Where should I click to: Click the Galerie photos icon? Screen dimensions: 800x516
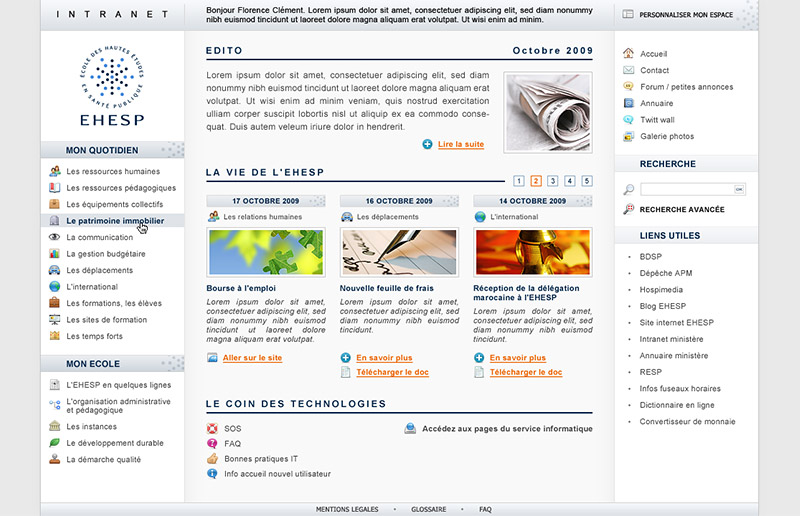click(628, 136)
